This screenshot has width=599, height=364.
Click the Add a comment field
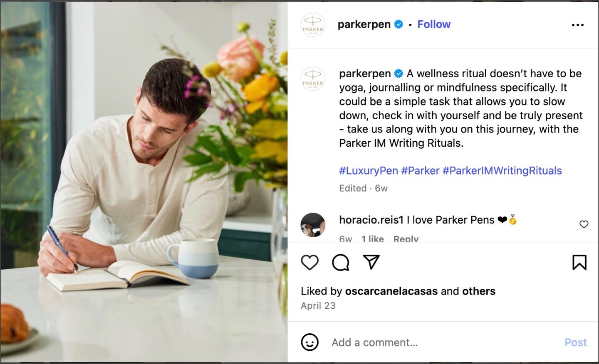[441, 342]
